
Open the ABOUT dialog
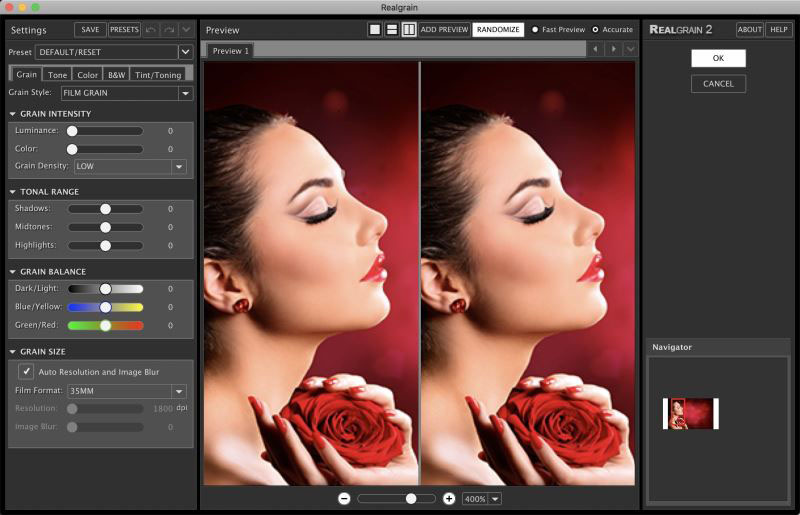tap(749, 30)
